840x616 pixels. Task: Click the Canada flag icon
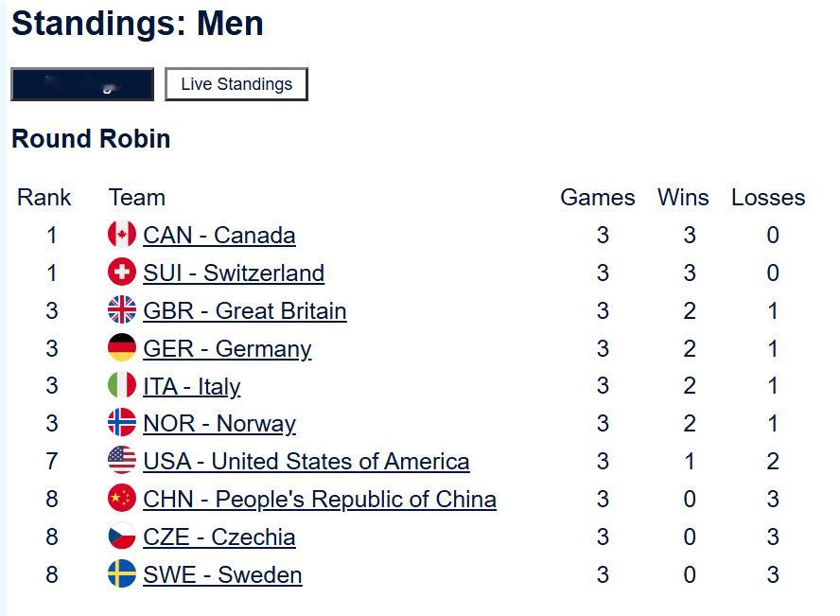click(122, 235)
